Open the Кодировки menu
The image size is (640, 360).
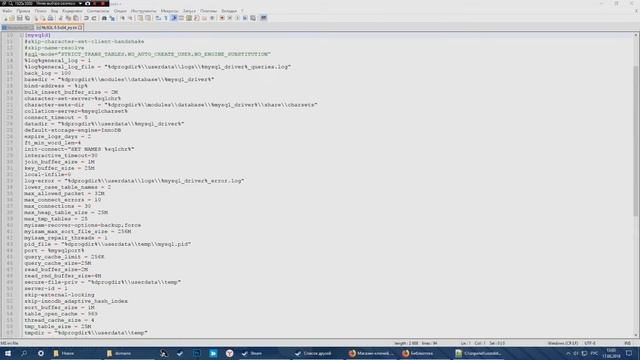click(72, 11)
